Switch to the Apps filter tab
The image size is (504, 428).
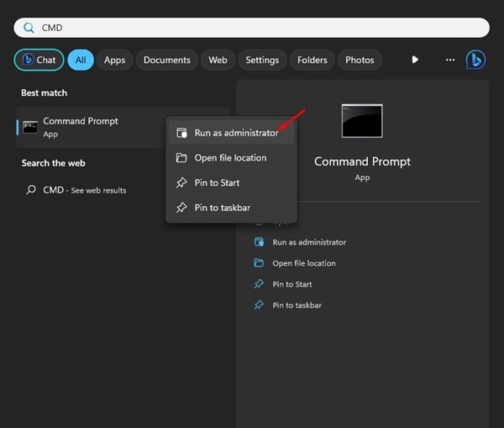click(x=114, y=60)
